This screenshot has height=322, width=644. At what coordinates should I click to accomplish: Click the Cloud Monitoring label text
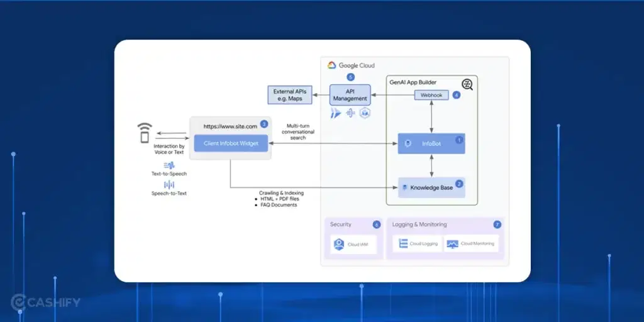(477, 243)
